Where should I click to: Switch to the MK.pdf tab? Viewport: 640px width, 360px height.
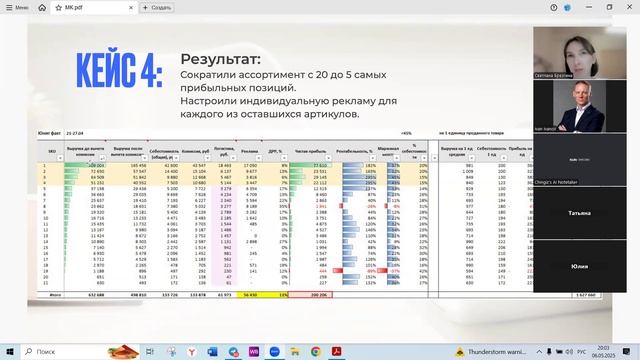[94, 8]
